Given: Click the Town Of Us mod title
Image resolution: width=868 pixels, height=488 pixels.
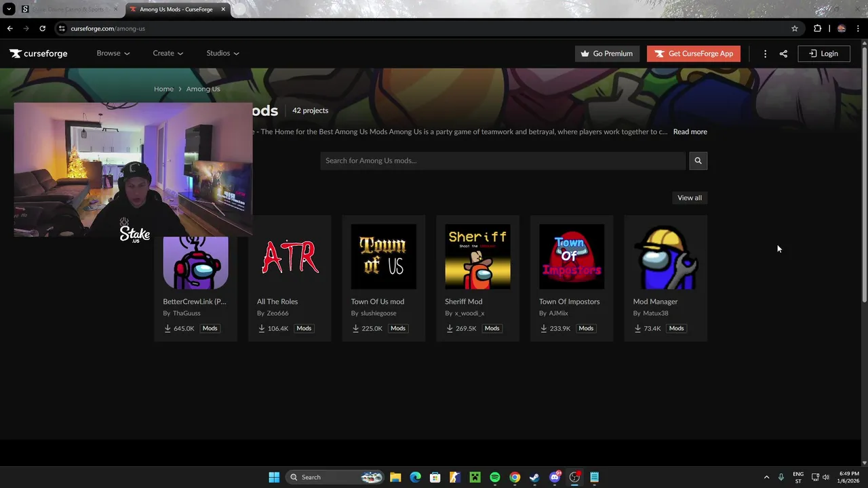Looking at the screenshot, I should click(x=378, y=302).
